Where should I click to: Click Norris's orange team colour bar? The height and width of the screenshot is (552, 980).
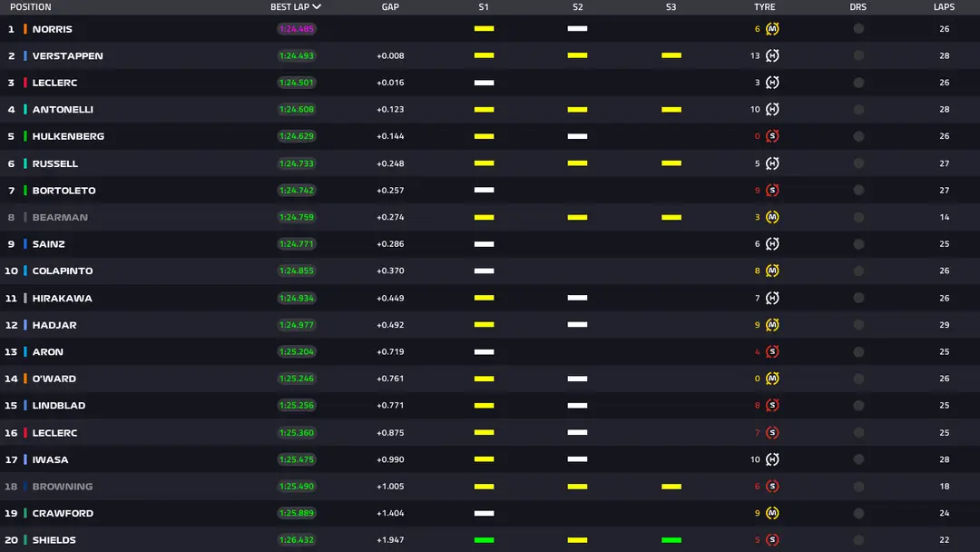[x=25, y=29]
